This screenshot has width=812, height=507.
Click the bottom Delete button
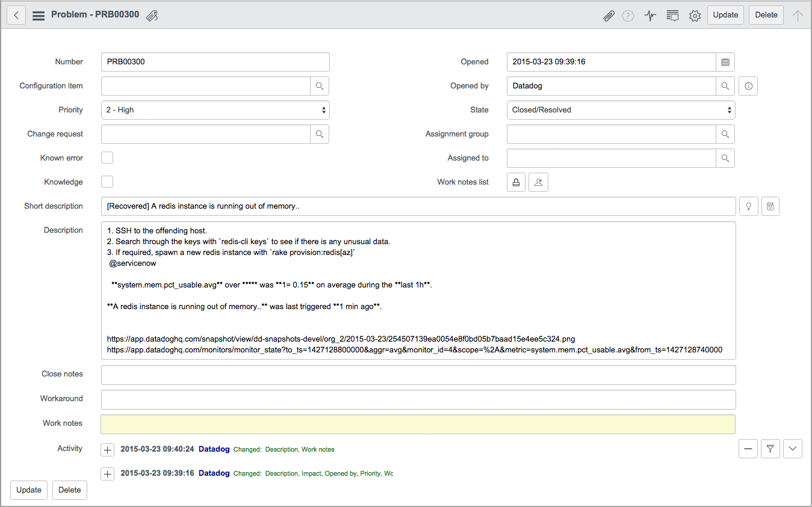(70, 490)
